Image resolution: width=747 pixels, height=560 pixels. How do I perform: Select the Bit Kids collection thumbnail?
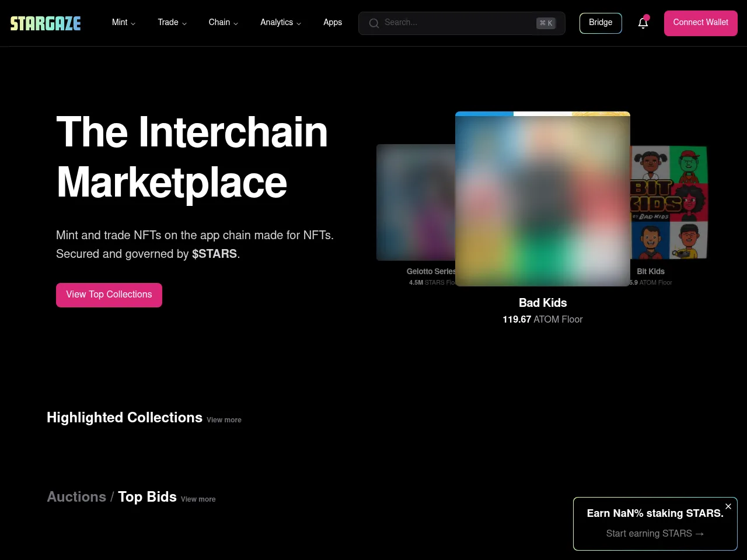point(669,202)
